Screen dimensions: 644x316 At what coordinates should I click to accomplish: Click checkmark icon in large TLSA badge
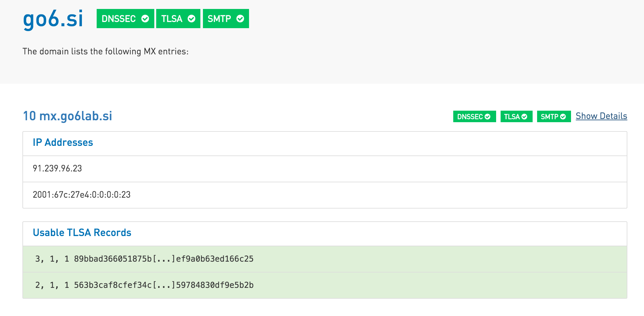pyautogui.click(x=191, y=19)
